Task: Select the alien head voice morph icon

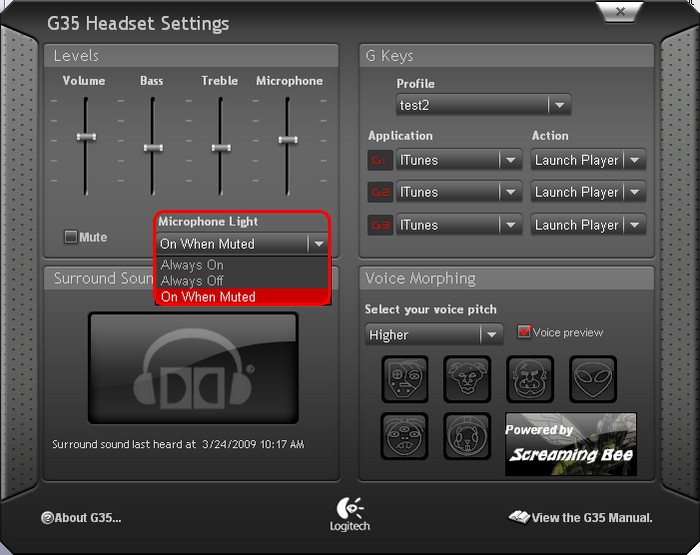Action: pyautogui.click(x=593, y=379)
